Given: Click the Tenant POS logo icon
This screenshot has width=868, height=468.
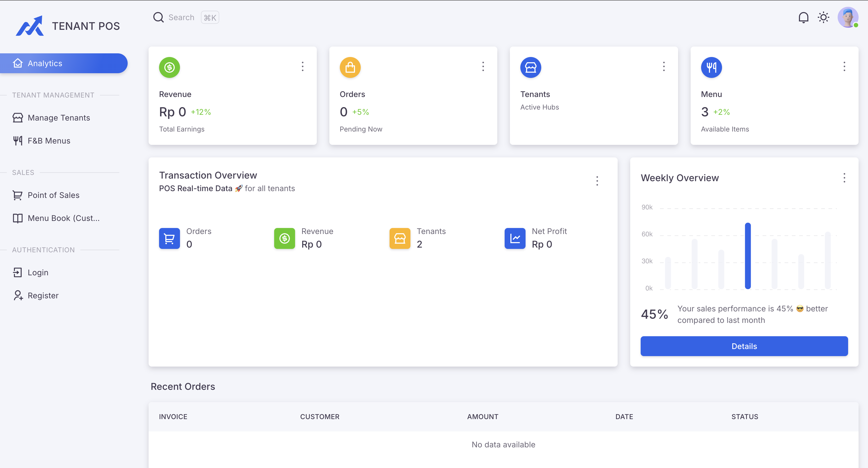Looking at the screenshot, I should [30, 26].
